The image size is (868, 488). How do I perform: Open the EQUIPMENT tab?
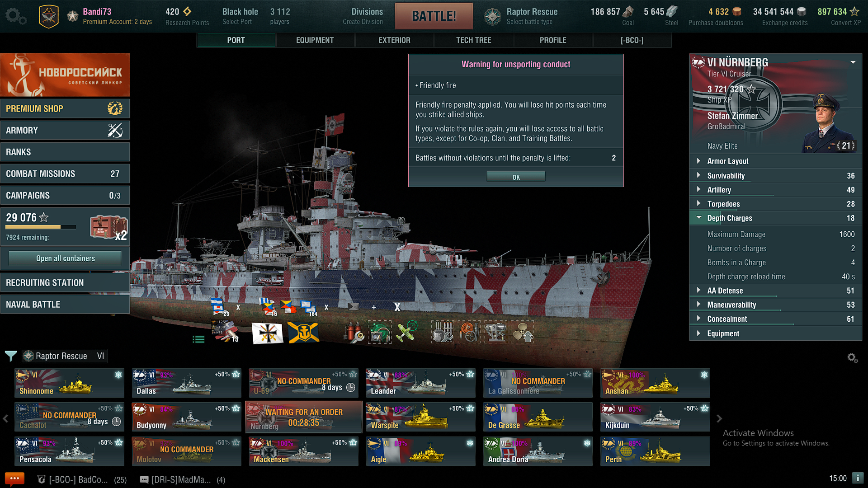[315, 40]
